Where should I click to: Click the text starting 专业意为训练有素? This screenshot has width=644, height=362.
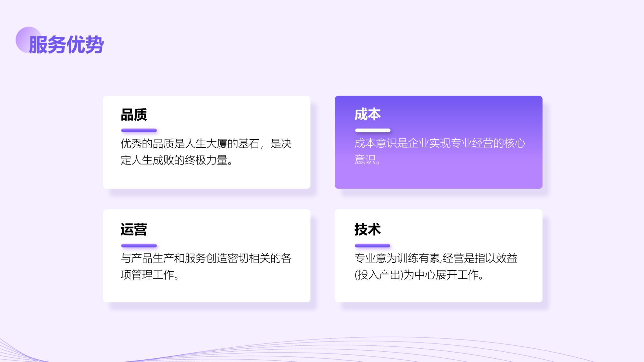436,266
